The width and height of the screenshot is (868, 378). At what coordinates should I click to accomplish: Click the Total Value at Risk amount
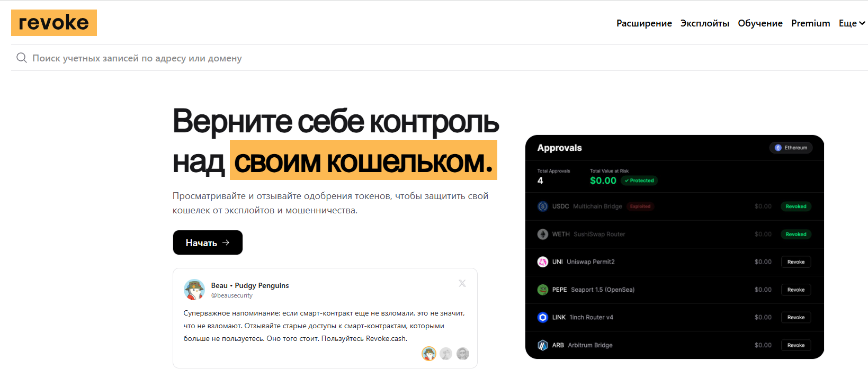tap(603, 181)
